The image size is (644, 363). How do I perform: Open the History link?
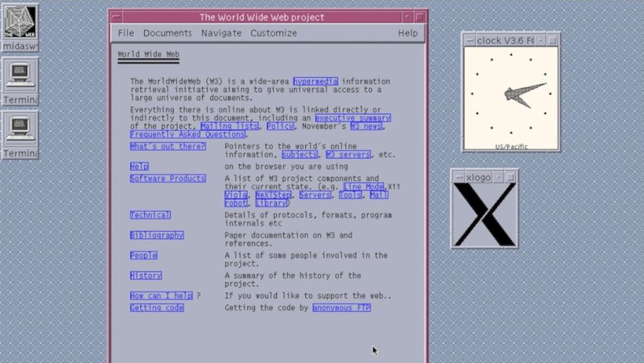coord(146,275)
